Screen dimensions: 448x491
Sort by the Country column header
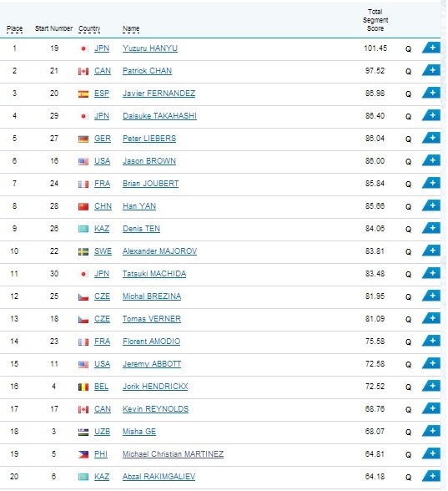pos(89,28)
